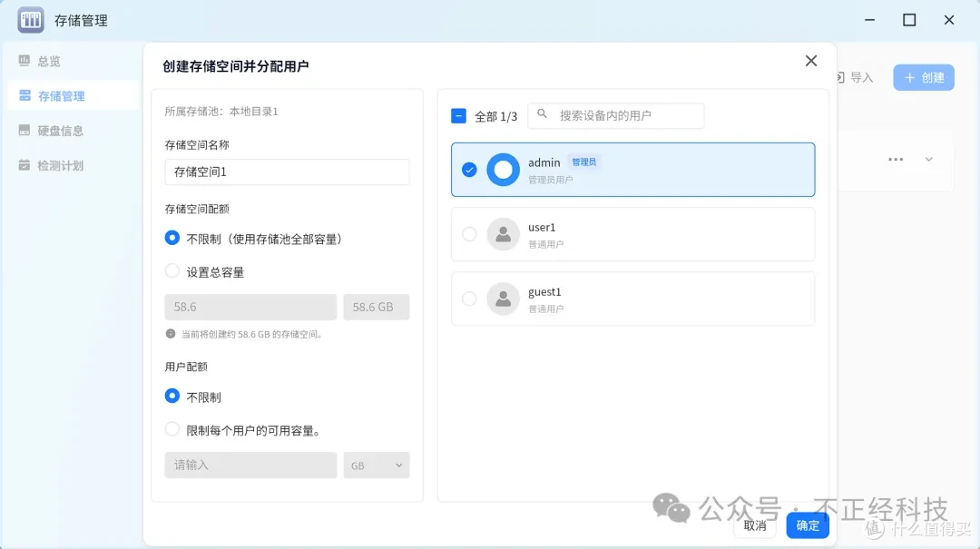The width and height of the screenshot is (980, 549).
Task: Click 所属存储池: 本地目录1 text
Action: [x=221, y=112]
